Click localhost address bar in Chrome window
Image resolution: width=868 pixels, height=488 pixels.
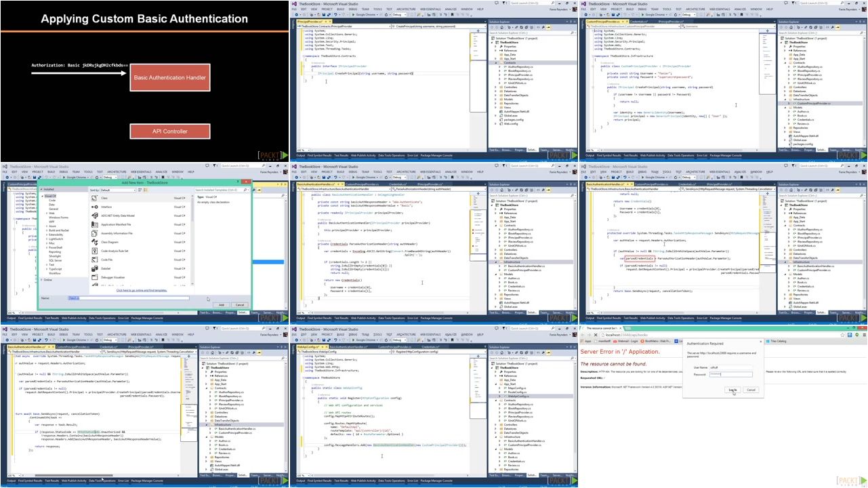[720, 335]
